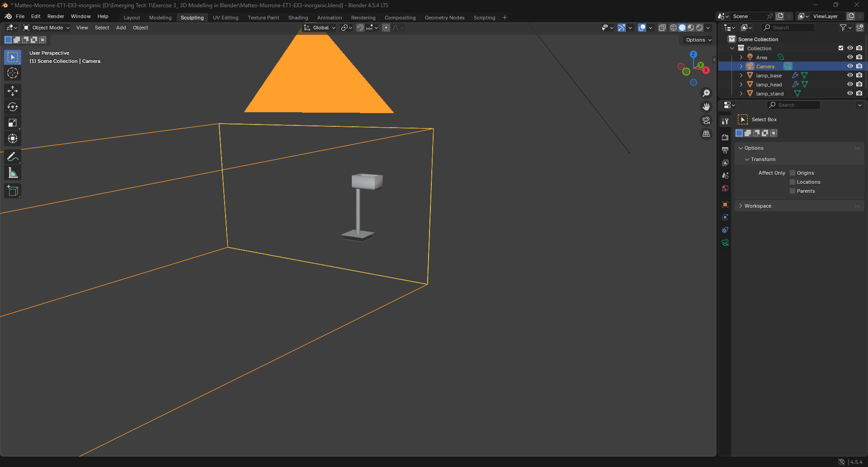868x467 pixels.
Task: Enable Rendered viewport shading
Action: point(699,28)
